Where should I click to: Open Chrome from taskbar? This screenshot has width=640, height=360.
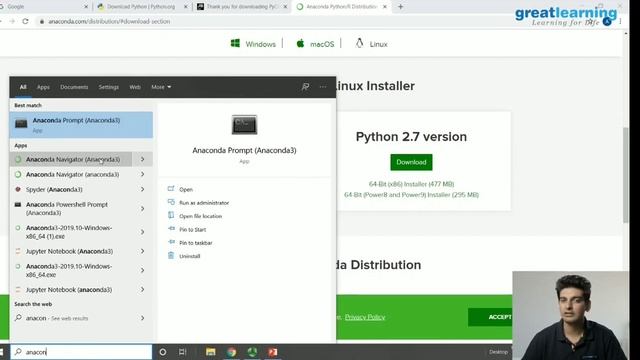click(x=231, y=352)
